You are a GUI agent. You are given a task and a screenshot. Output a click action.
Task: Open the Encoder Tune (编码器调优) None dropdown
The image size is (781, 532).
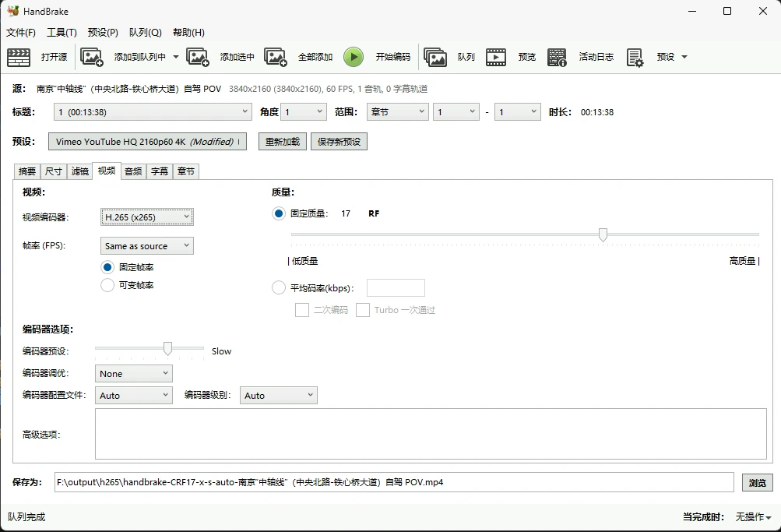[133, 374]
